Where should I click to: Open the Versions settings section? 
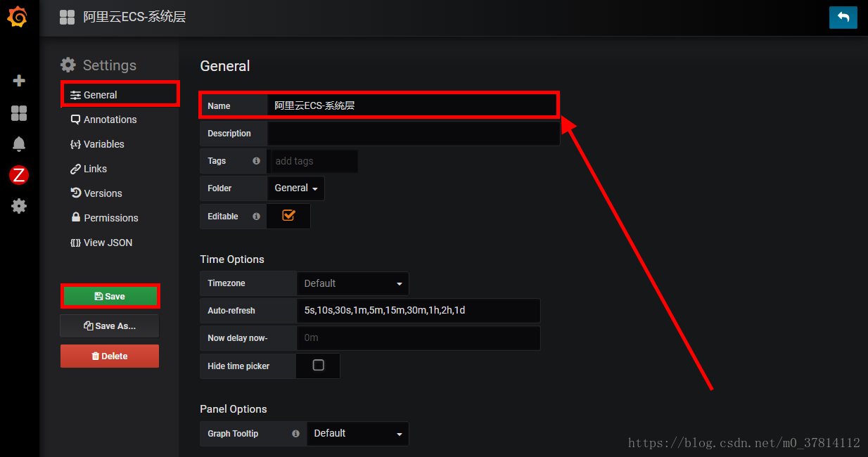pos(96,193)
